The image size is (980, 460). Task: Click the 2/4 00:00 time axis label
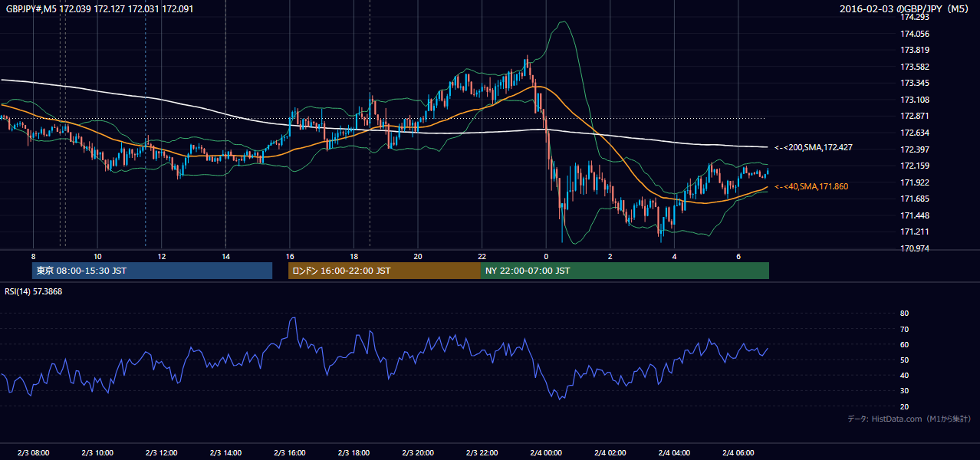click(546, 452)
